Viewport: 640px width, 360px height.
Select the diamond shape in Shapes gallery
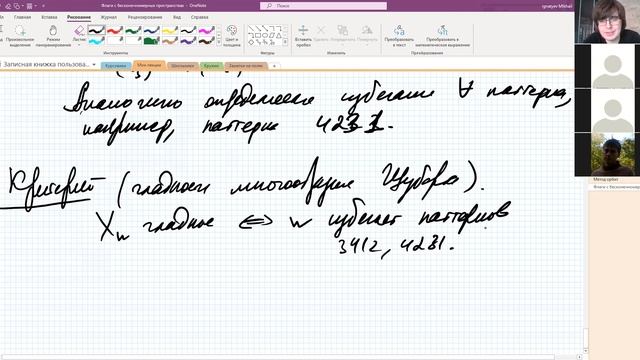point(251,42)
